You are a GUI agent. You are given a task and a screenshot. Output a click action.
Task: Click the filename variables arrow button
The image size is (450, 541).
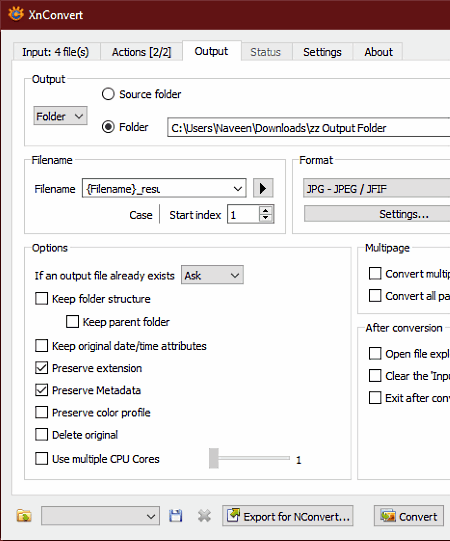(x=263, y=188)
